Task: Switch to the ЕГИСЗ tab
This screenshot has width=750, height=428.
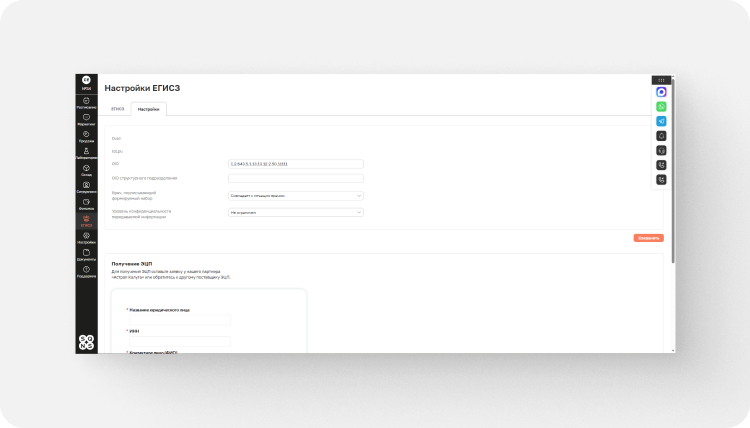Action: 118,109
